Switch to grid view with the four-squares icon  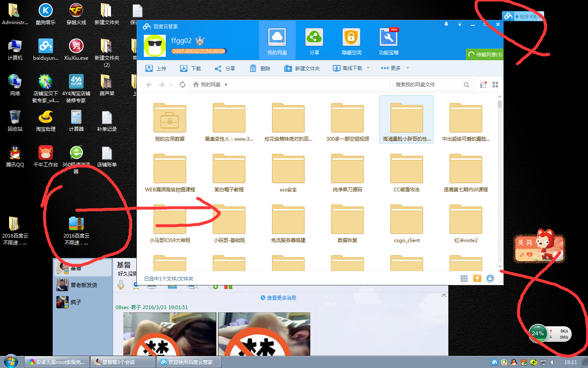pyautogui.click(x=495, y=85)
